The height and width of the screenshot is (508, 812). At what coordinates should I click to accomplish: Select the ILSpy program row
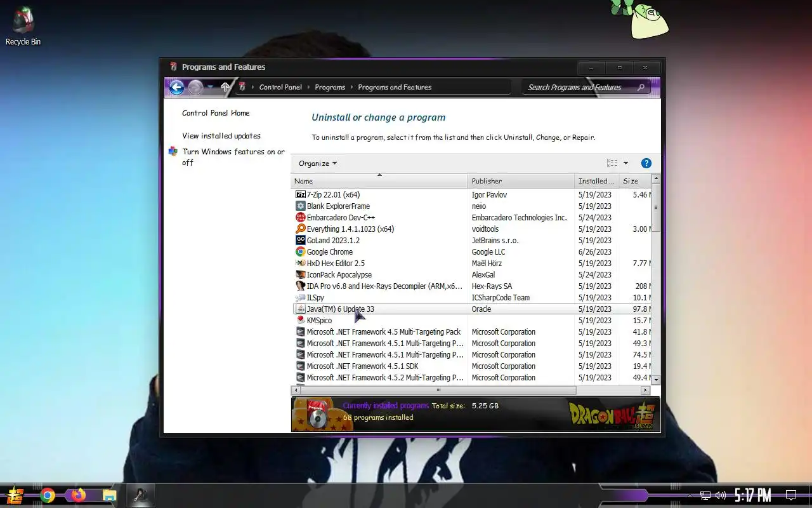pos(471,298)
